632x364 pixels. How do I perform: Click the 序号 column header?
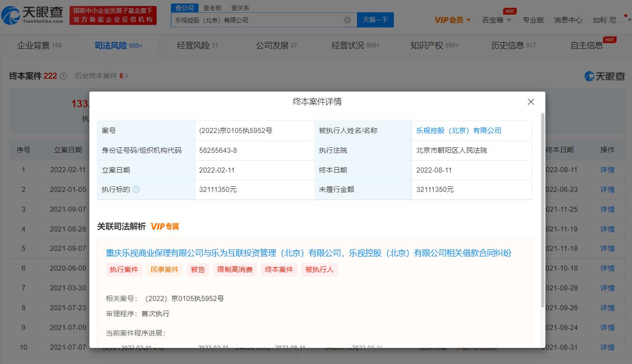tap(23, 150)
